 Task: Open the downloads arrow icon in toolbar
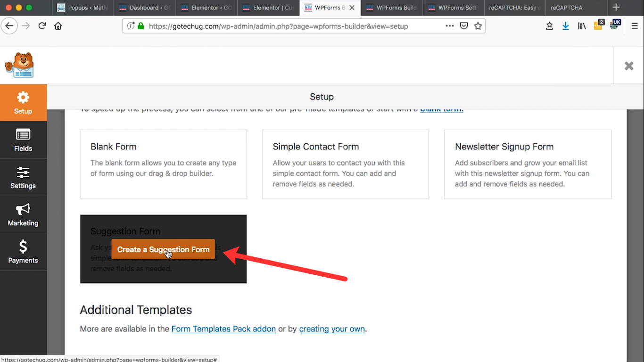coord(566,26)
